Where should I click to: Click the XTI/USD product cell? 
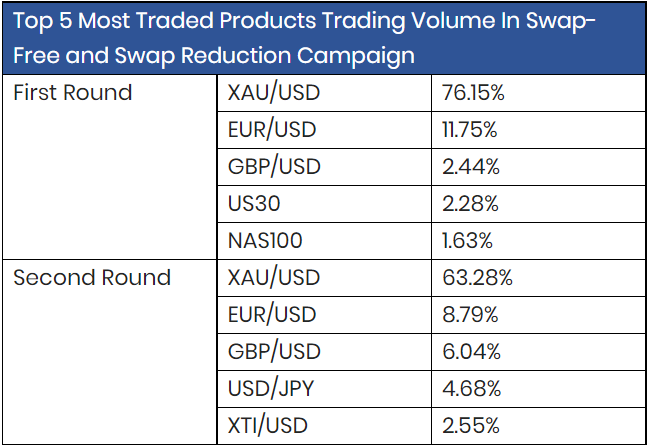268,426
